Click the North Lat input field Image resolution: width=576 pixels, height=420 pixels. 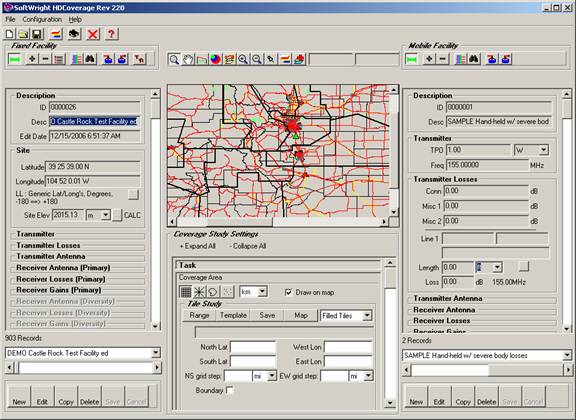253,347
